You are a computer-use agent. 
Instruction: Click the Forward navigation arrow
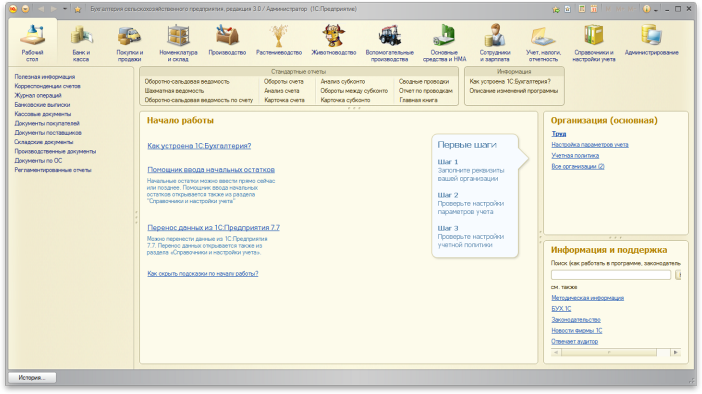54,9
